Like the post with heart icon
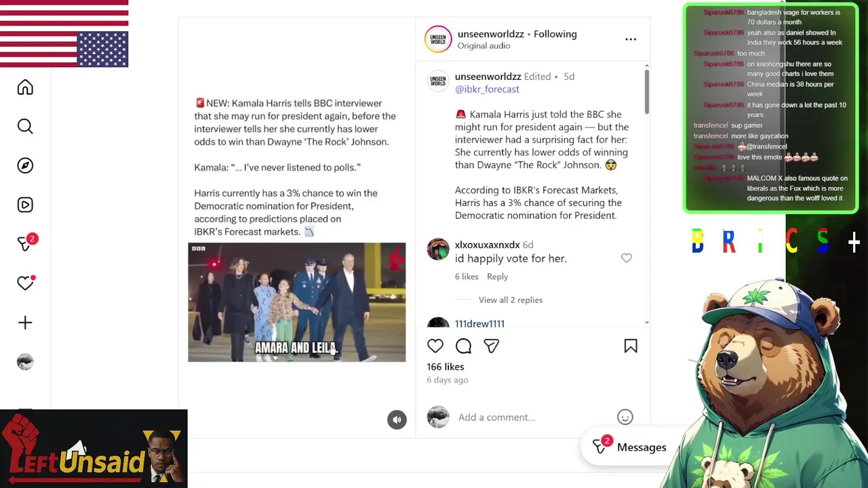Screen dimensions: 868x488 (435, 346)
